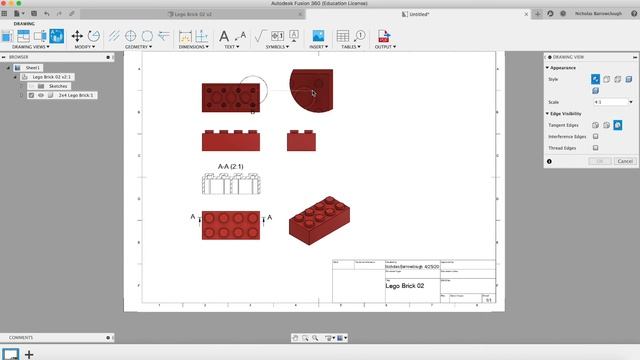This screenshot has width=640, height=360.
Task: Choose the second Style option icon
Action: point(607,79)
